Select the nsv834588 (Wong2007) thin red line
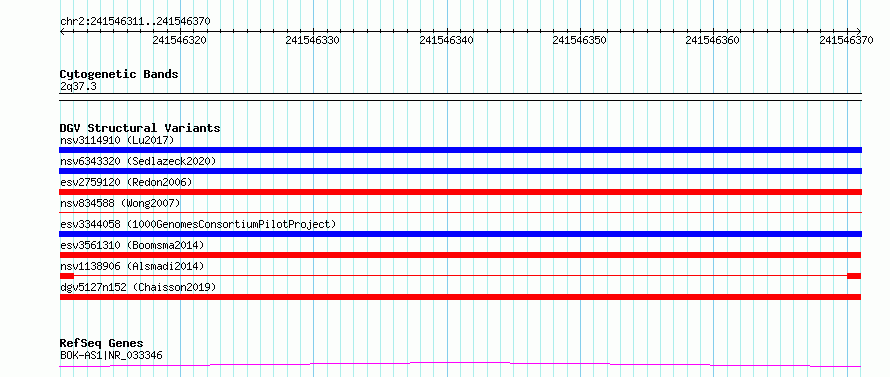890x377 pixels. [460, 213]
